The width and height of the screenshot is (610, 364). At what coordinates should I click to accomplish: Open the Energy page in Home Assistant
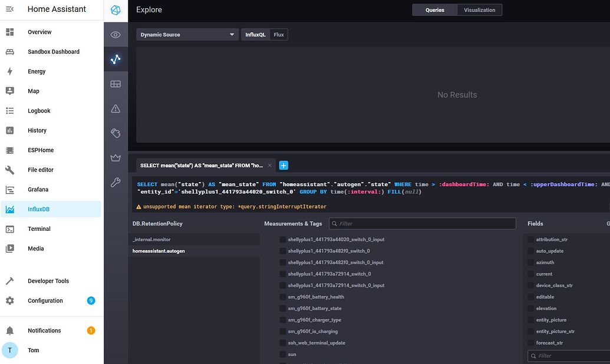pos(37,71)
